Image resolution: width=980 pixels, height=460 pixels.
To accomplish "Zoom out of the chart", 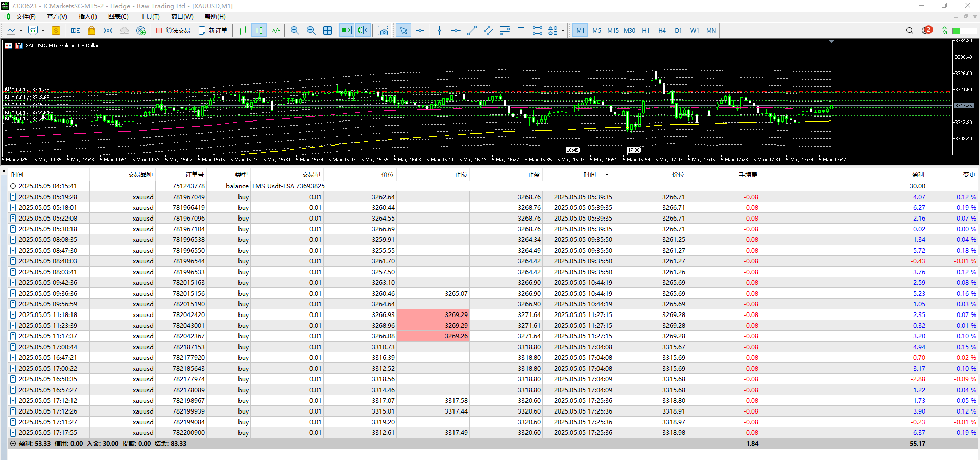I will point(311,31).
